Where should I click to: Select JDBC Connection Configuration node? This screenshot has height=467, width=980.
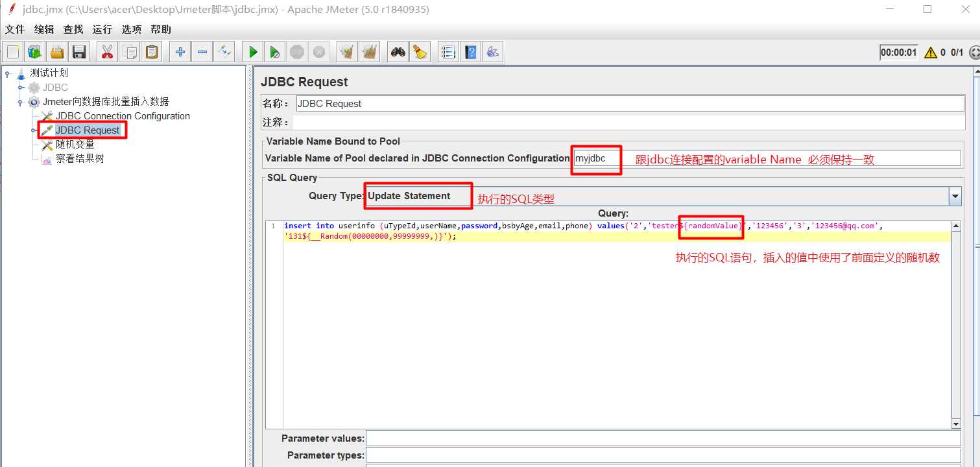123,115
